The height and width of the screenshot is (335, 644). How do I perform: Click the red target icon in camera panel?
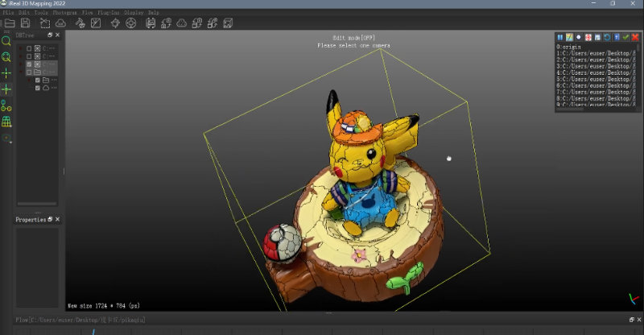pyautogui.click(x=588, y=37)
